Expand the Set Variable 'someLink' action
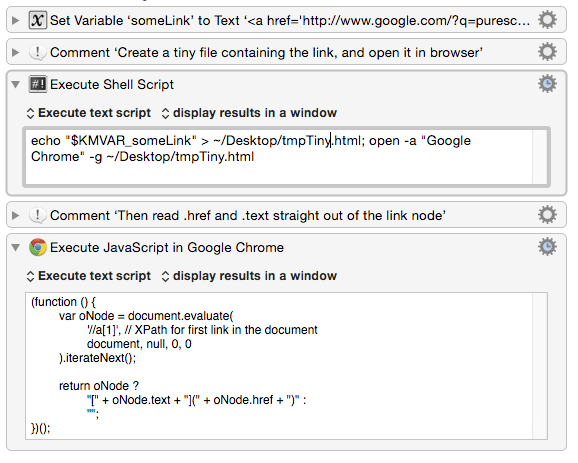This screenshot has width=578, height=463. [x=15, y=20]
